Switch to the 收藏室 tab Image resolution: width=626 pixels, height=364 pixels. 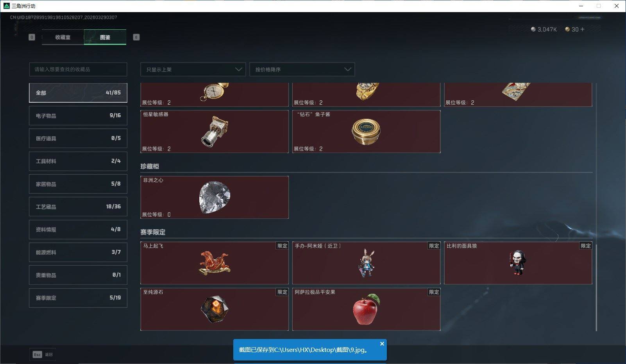tap(63, 37)
